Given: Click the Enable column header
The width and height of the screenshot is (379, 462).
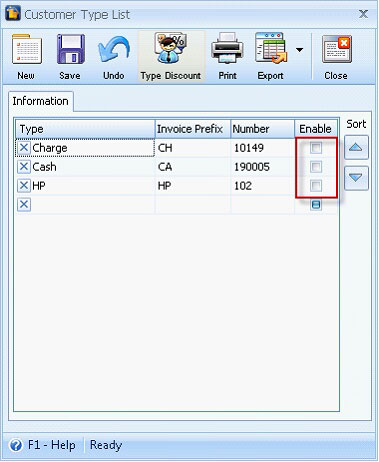Looking at the screenshot, I should click(316, 129).
